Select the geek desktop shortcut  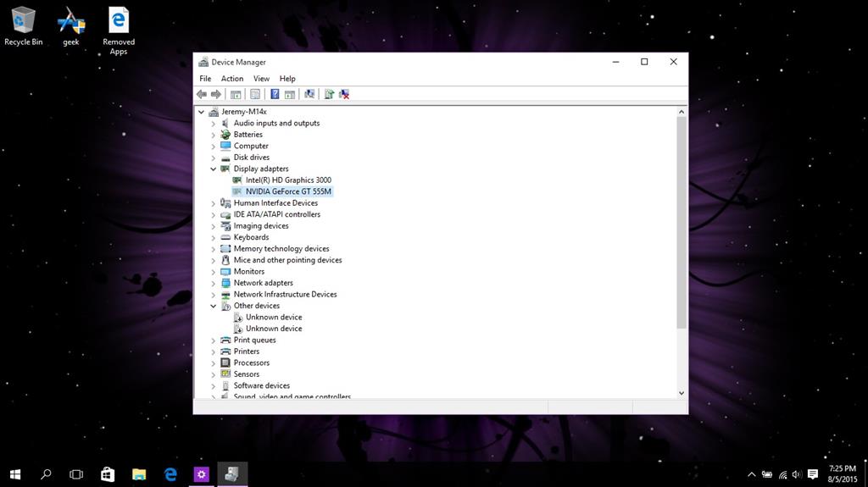click(71, 26)
